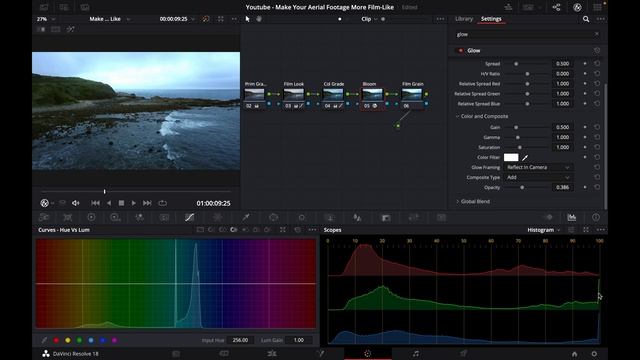Open the viewer timecode dropdown
The image size is (640, 360).
pos(177,19)
